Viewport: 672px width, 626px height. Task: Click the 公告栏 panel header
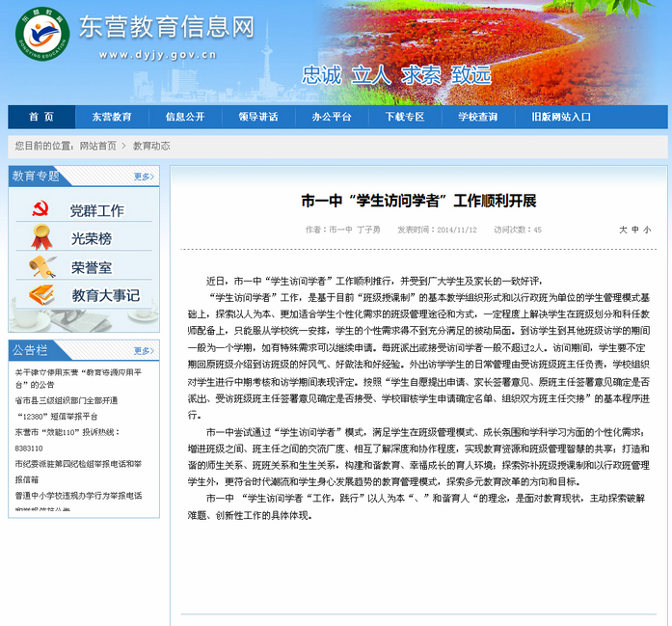[30, 350]
